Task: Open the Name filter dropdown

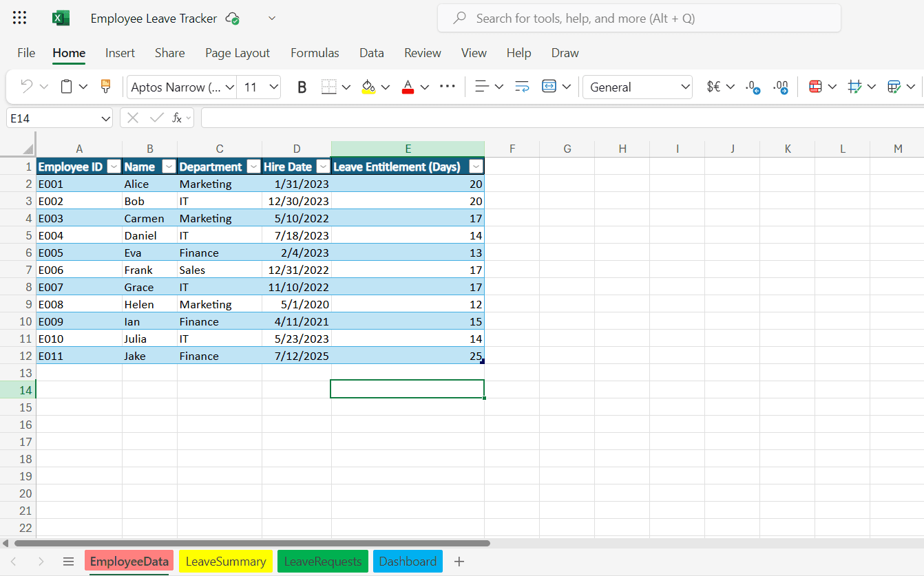Action: [x=169, y=166]
